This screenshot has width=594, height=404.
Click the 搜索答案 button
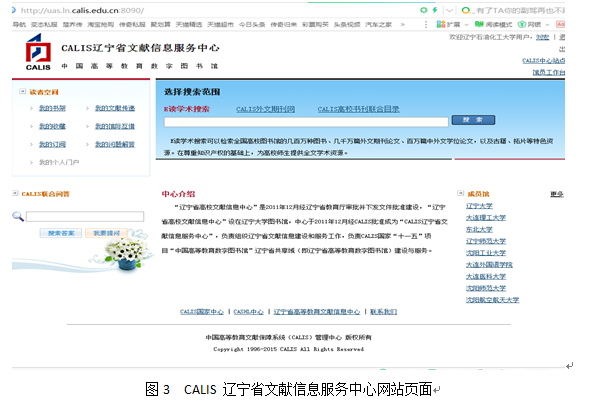(61, 233)
